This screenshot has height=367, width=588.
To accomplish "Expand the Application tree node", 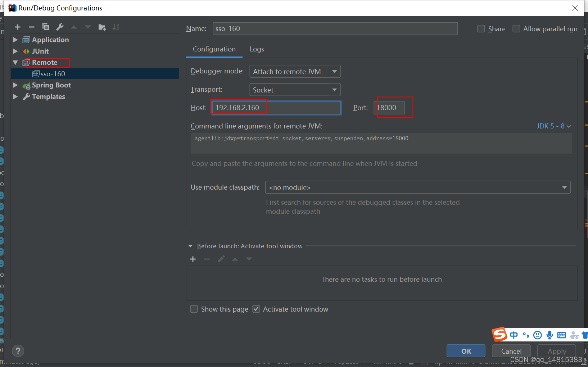I will coord(15,40).
